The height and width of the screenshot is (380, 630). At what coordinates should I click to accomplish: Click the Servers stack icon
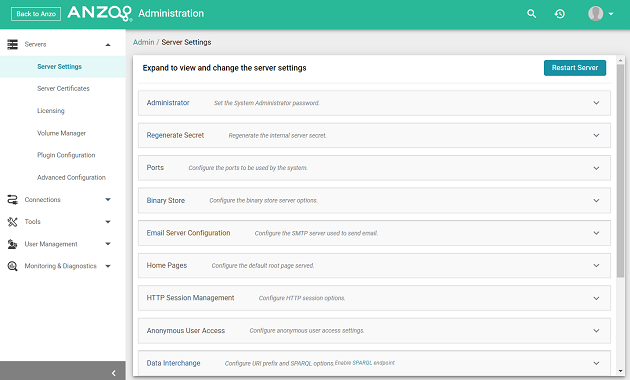(12, 44)
